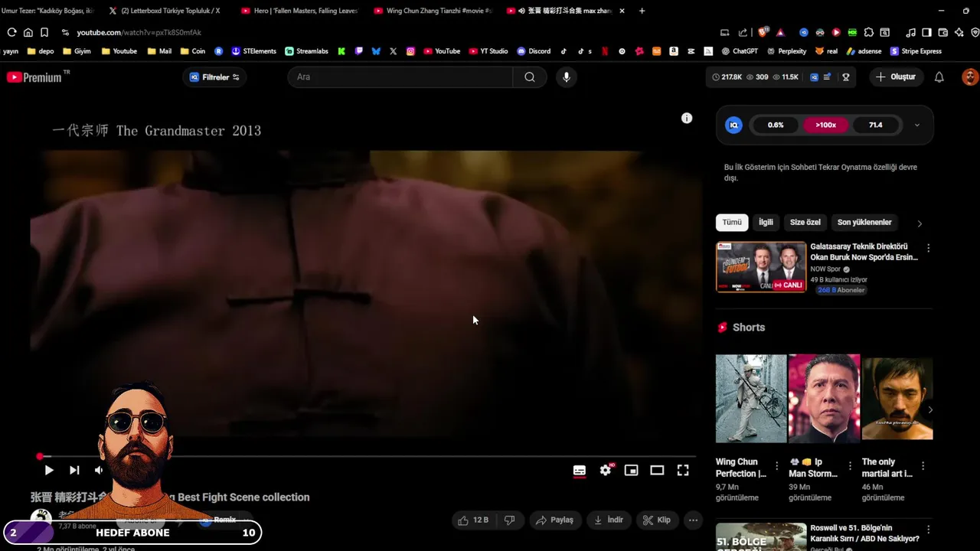The width and height of the screenshot is (980, 551).
Task: Enter fullscreen mode
Action: coord(683,470)
